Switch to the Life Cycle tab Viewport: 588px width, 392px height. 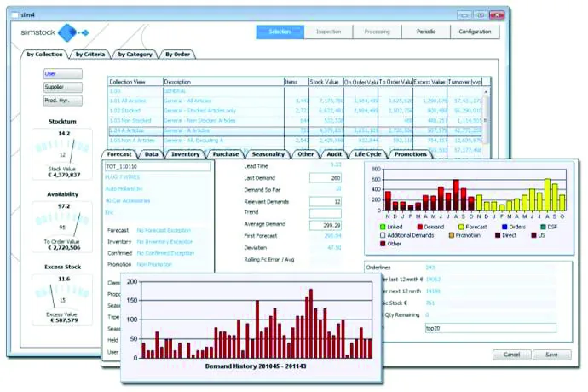coord(368,154)
